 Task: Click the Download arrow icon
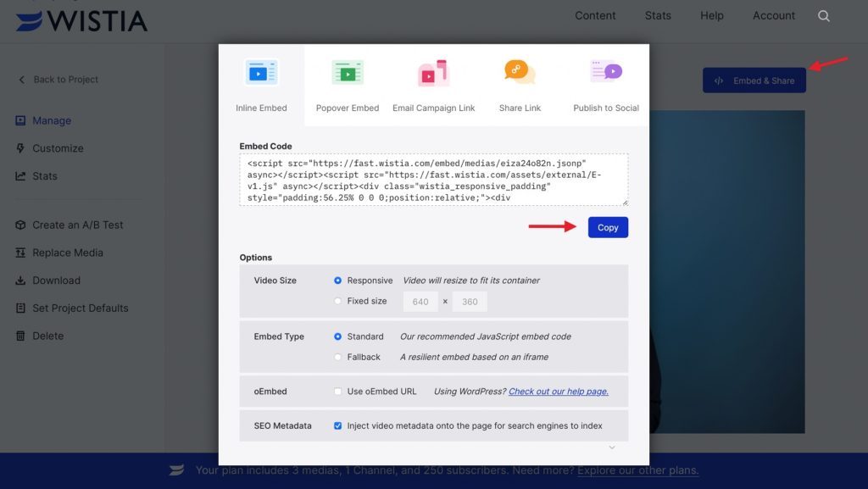[x=20, y=280]
